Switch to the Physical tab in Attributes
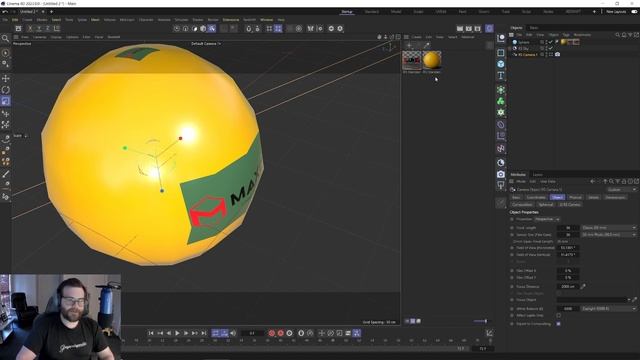This screenshot has width=640, height=360. click(575, 197)
